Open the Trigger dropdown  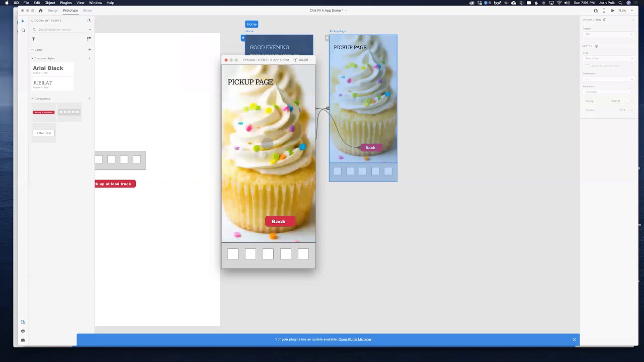coord(609,34)
